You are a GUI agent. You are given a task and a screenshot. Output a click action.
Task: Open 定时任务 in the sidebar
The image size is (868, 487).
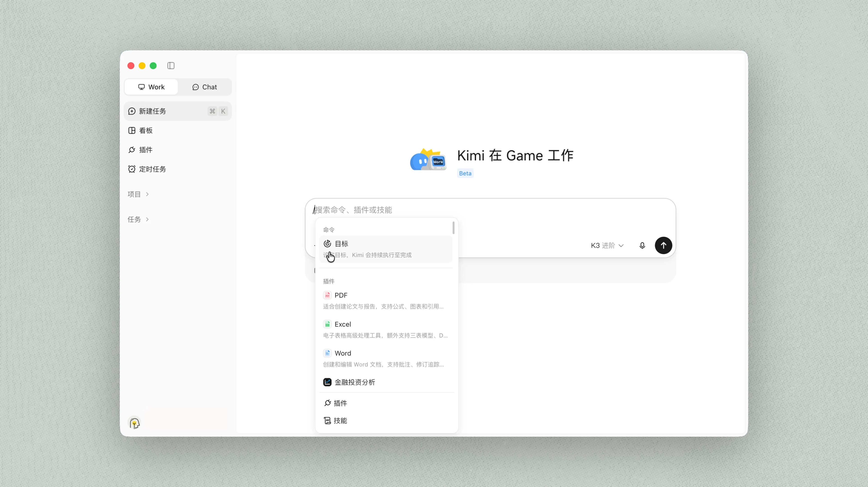[178, 169]
